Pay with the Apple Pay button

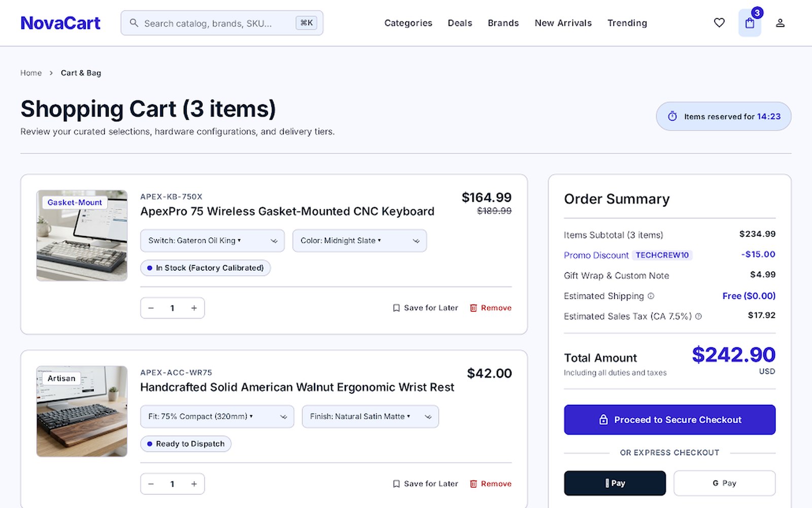tap(615, 483)
